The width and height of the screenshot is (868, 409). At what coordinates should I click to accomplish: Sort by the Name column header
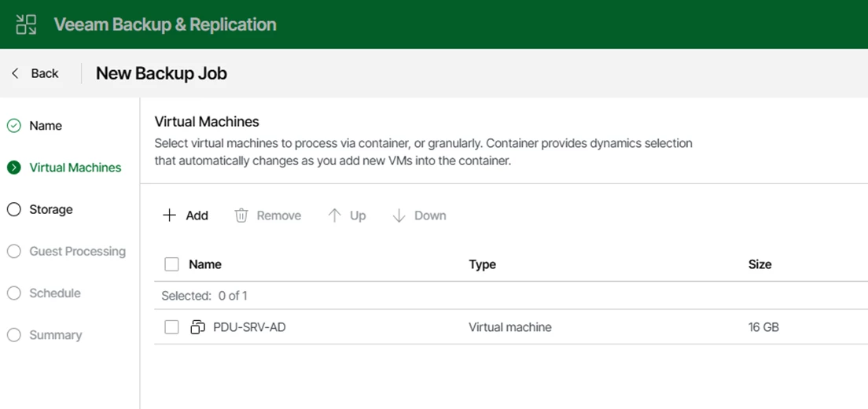tap(205, 264)
